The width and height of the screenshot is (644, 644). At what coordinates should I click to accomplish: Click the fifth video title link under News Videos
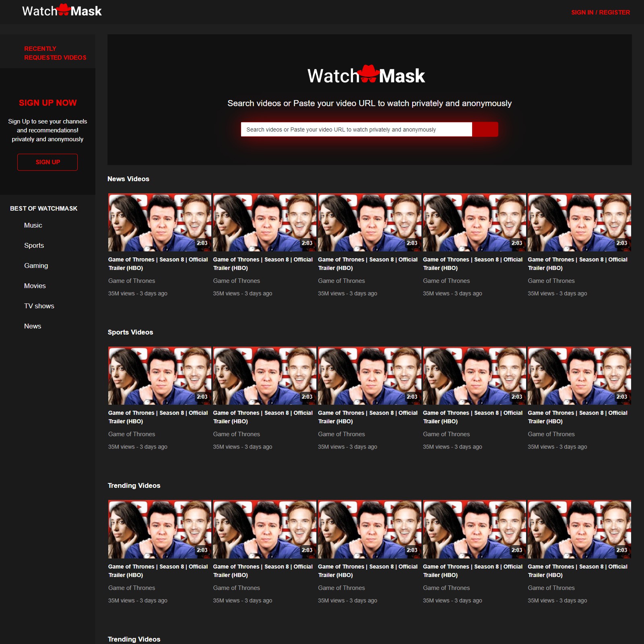pos(578,264)
